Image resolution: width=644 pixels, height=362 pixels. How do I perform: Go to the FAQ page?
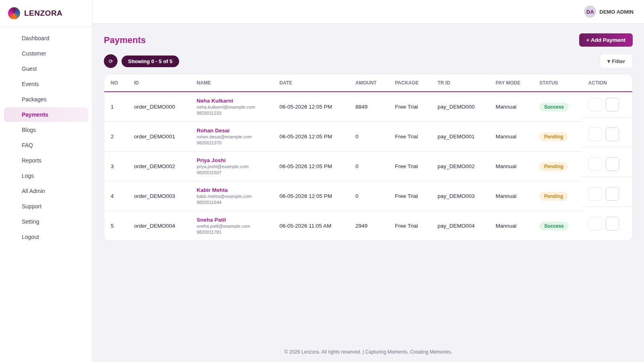click(x=46, y=145)
